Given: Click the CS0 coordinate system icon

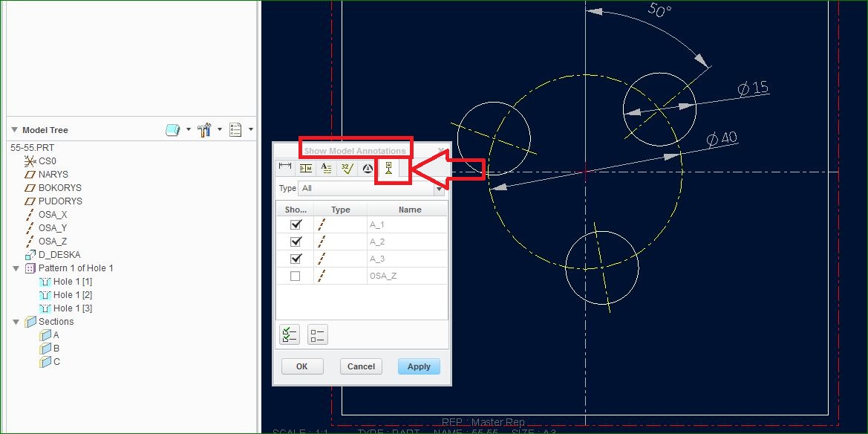Looking at the screenshot, I should point(30,161).
